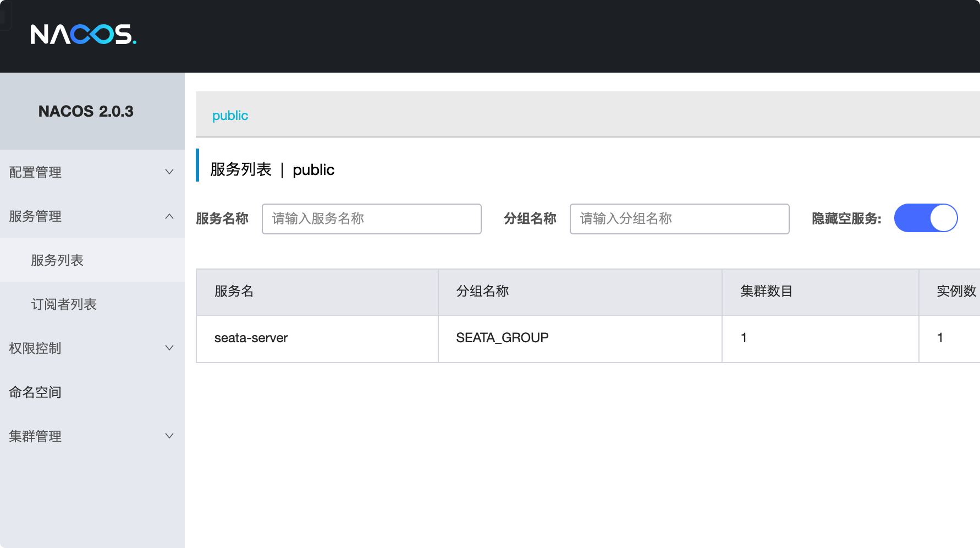Expand the 配置管理 menu chevron

(x=169, y=172)
